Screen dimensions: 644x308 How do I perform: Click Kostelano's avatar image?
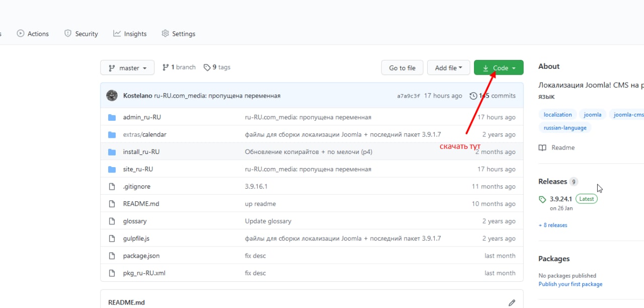(x=112, y=96)
